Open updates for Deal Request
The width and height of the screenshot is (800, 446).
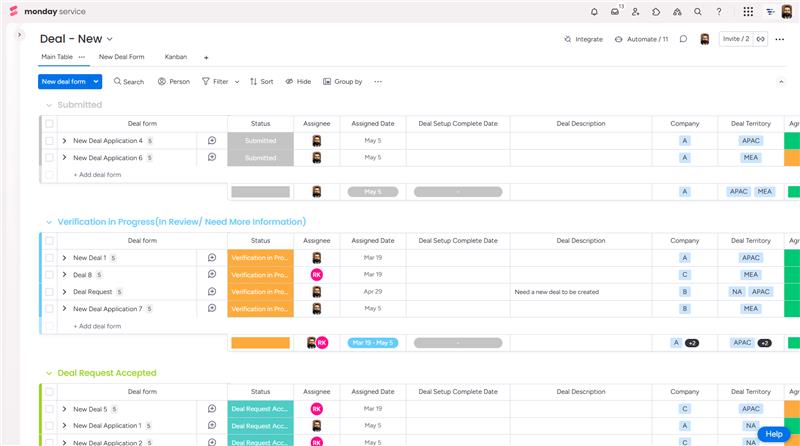tap(212, 291)
